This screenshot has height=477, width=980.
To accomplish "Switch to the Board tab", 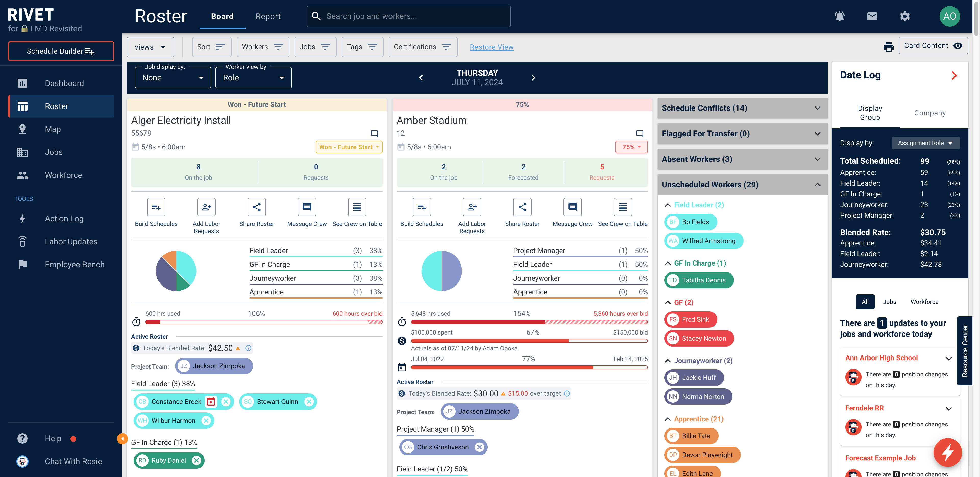I will click(x=222, y=16).
